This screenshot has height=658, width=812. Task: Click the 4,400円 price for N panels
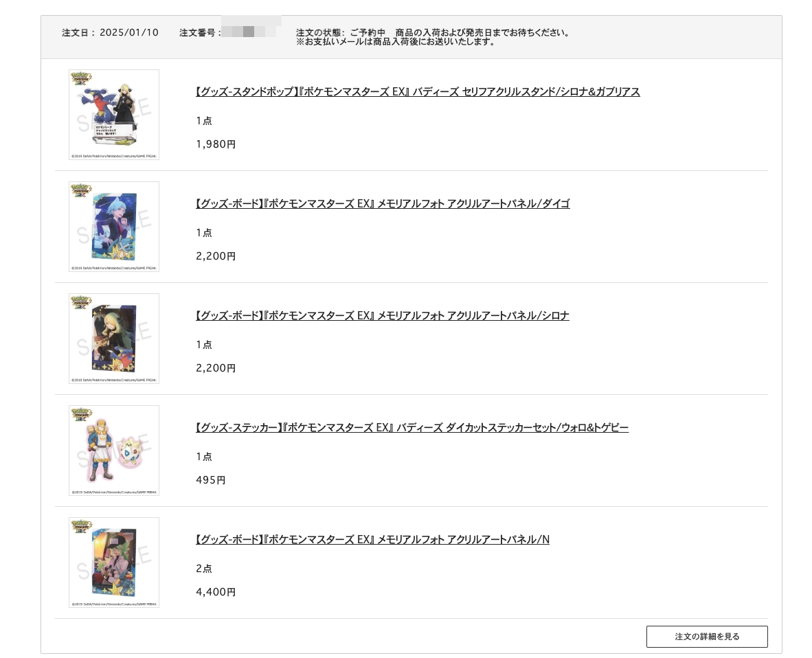pyautogui.click(x=216, y=592)
